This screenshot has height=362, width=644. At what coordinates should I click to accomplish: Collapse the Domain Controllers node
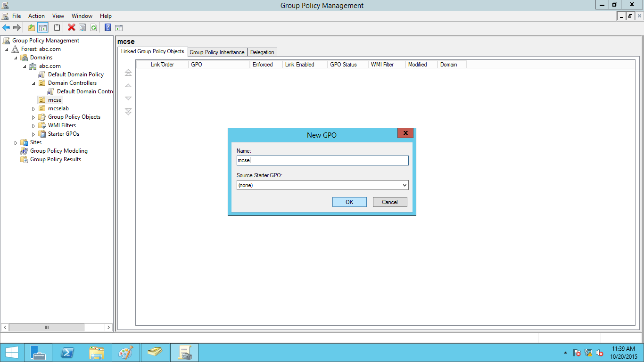tap(33, 83)
